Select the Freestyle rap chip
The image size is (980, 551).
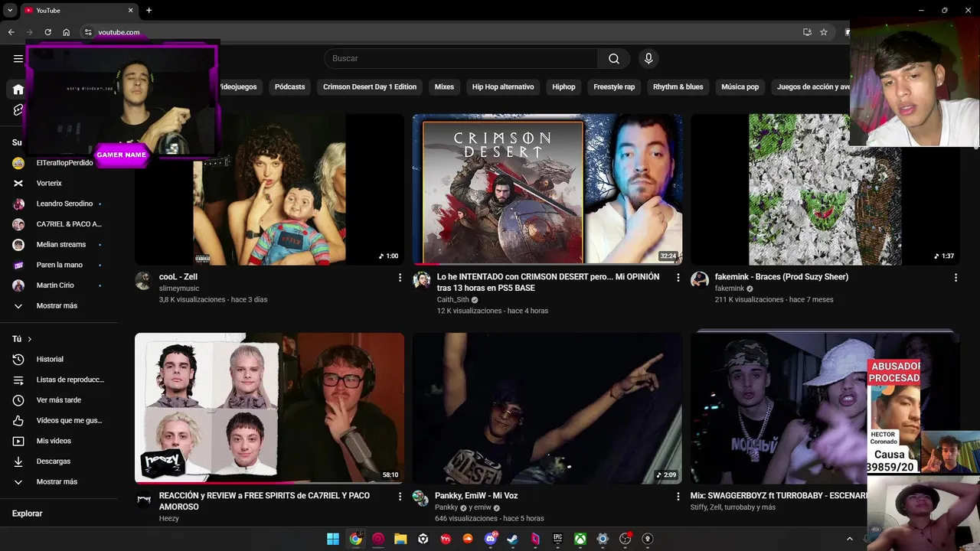tap(614, 86)
